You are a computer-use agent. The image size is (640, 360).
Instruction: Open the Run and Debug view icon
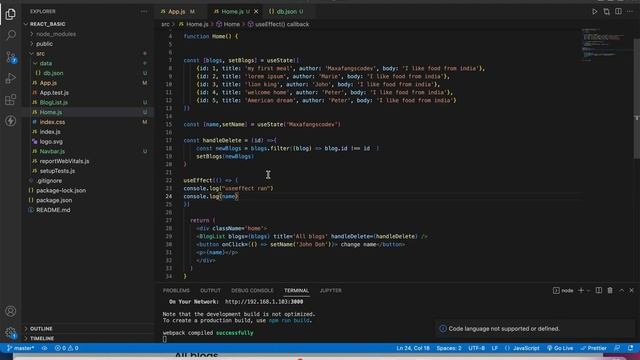coord(11,78)
